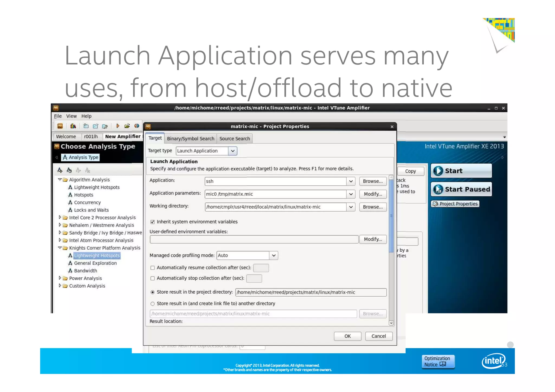Click the orange play triangle toolbar icon

point(118,126)
